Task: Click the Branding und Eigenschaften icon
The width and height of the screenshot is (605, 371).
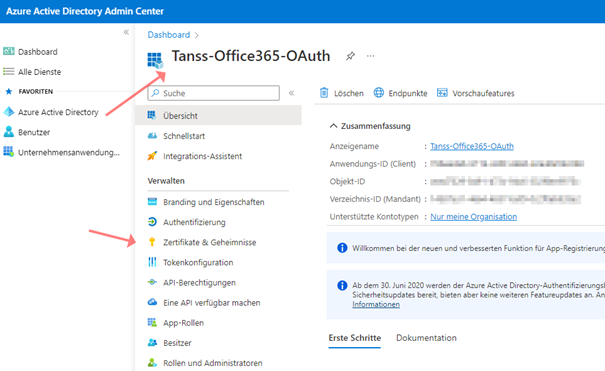Action: (x=152, y=202)
